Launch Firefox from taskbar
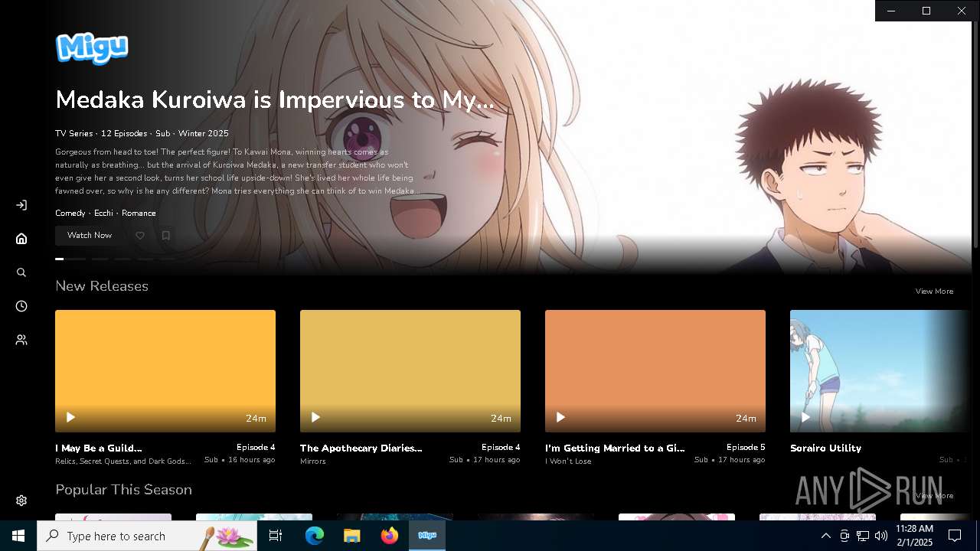 click(390, 536)
